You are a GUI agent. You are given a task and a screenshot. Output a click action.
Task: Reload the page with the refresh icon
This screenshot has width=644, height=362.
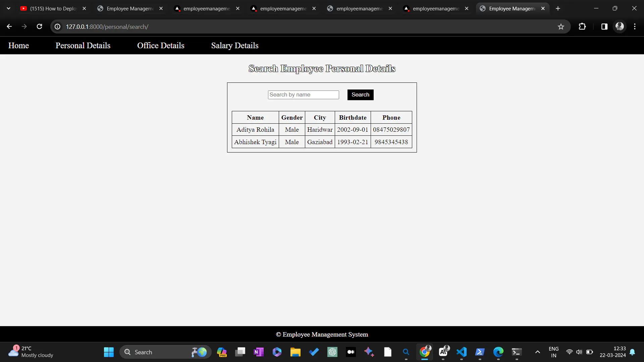(39, 26)
